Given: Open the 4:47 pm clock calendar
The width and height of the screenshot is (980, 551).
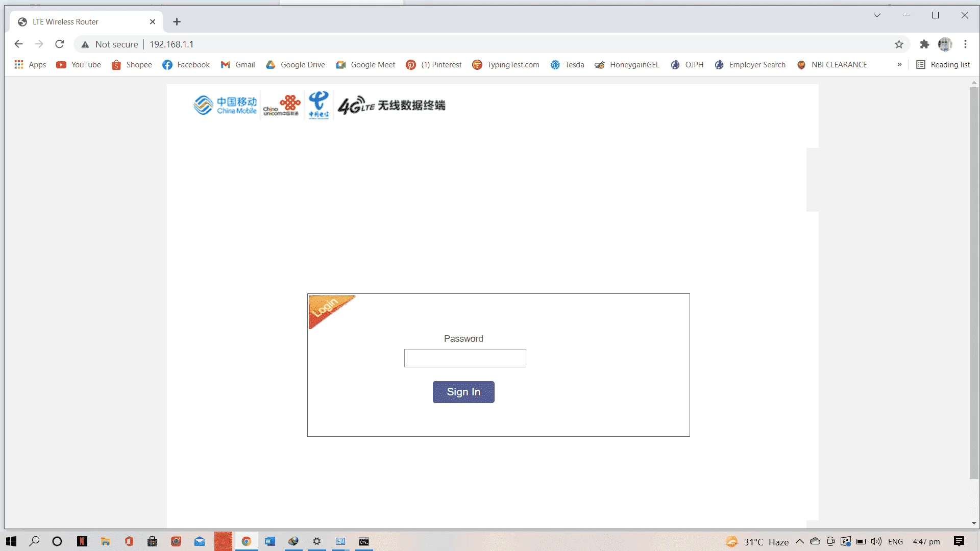Looking at the screenshot, I should [926, 541].
